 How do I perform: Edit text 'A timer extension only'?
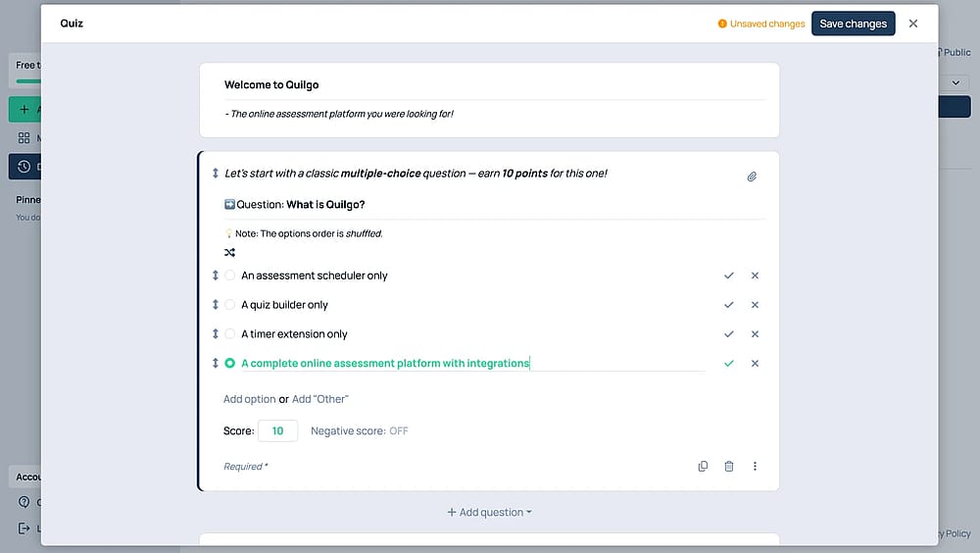click(294, 334)
